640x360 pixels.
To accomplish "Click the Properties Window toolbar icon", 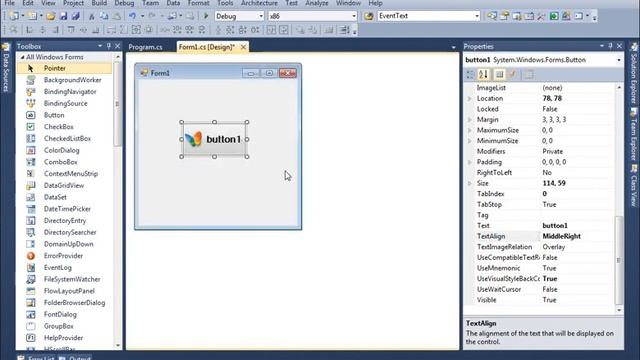I will click(504, 16).
